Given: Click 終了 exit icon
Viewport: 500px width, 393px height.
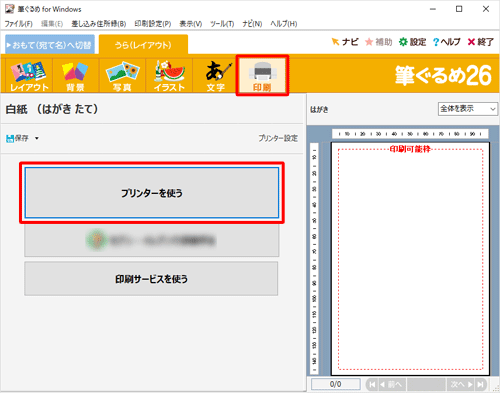Looking at the screenshot, I should coord(481,42).
